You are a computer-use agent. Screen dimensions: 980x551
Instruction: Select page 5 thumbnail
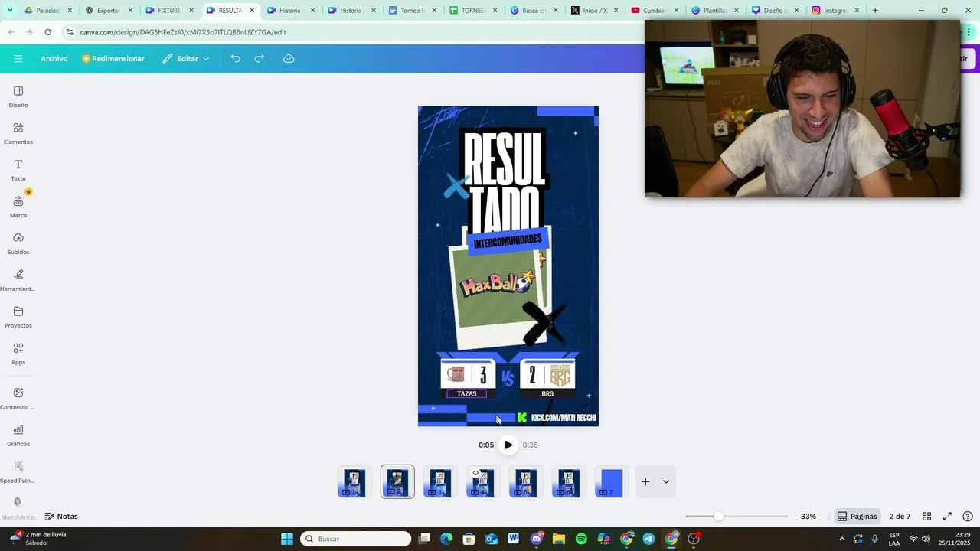[x=526, y=482]
